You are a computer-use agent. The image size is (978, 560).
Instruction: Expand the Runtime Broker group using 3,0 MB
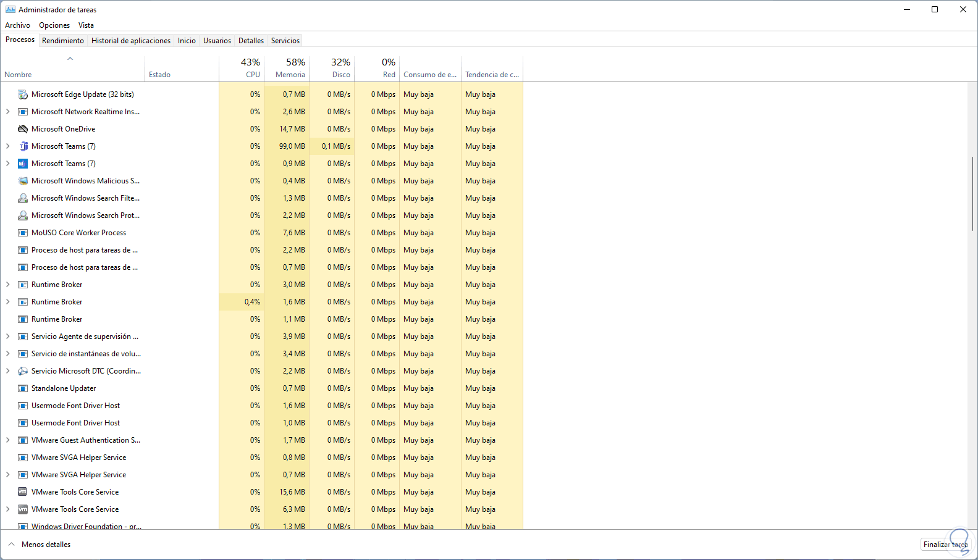click(x=7, y=285)
